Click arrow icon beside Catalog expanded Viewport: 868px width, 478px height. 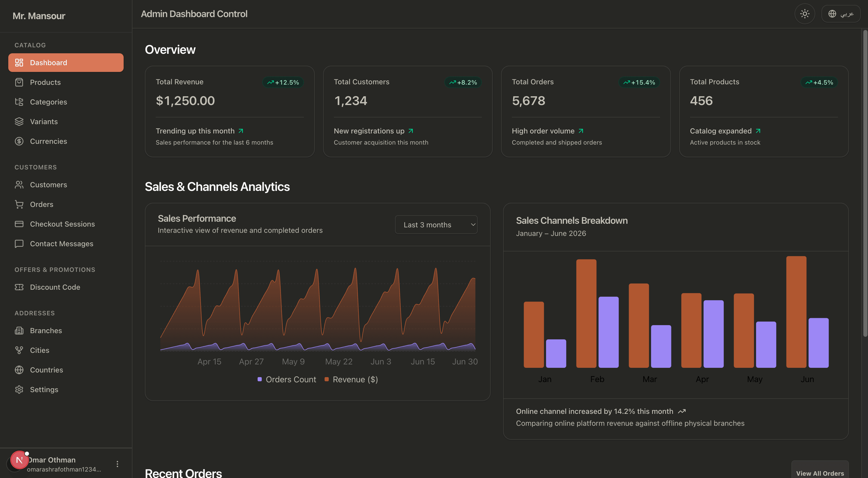pos(758,131)
